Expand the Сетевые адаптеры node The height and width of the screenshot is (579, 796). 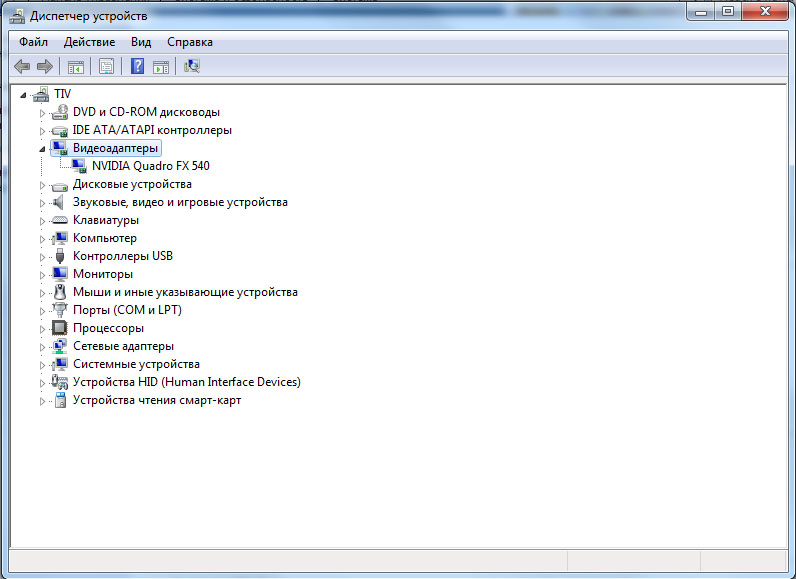click(42, 347)
